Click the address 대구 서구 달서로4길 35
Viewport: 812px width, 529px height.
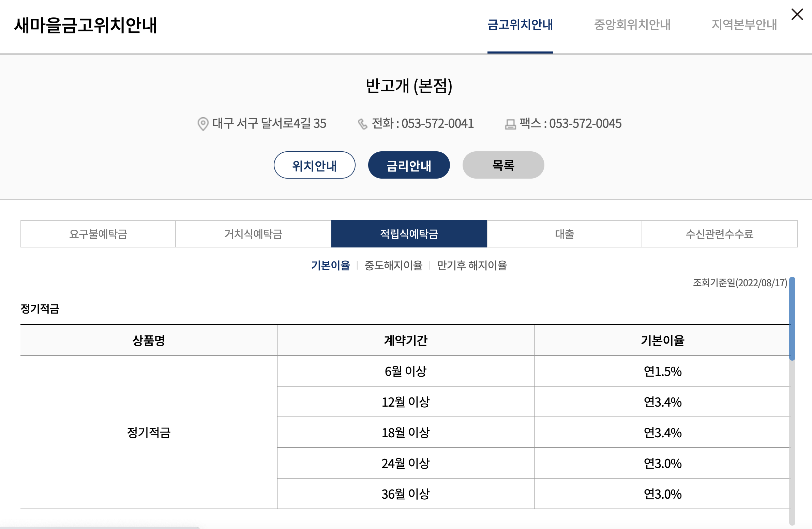(269, 123)
